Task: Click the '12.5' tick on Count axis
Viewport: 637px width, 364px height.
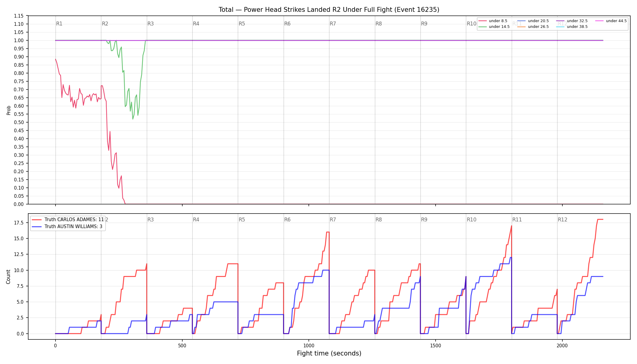Action: (x=19, y=254)
